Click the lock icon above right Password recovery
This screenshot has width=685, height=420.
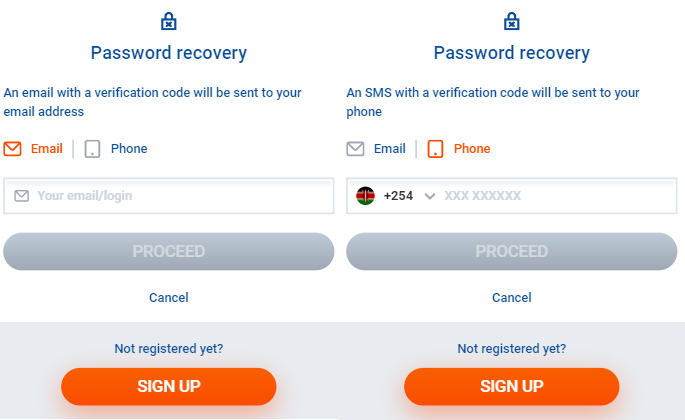(x=511, y=21)
